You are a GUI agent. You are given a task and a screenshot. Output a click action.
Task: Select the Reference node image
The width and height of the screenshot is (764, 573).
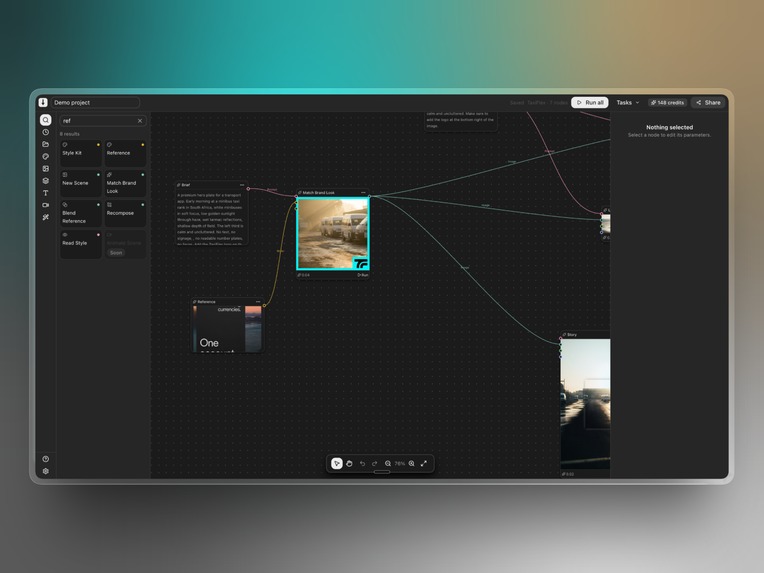(228, 328)
